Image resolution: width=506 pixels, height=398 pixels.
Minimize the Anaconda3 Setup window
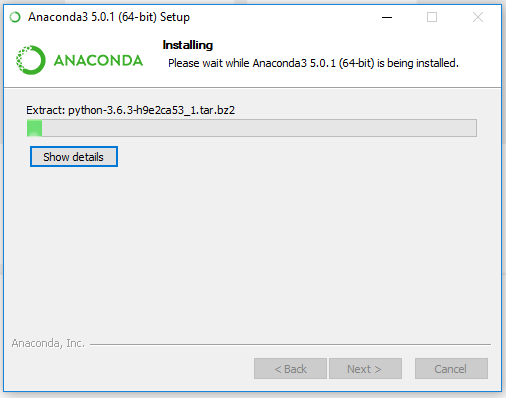tap(387, 17)
